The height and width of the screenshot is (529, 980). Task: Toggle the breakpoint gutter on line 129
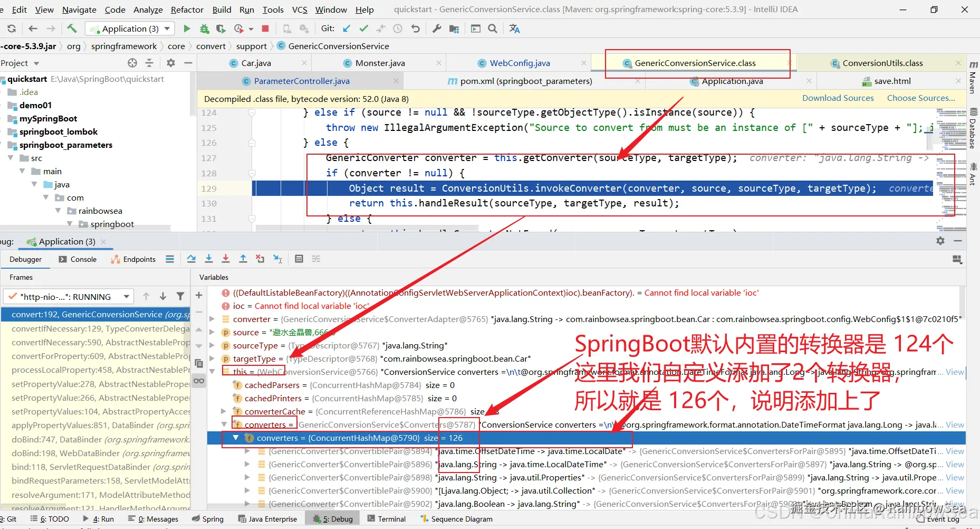click(226, 188)
